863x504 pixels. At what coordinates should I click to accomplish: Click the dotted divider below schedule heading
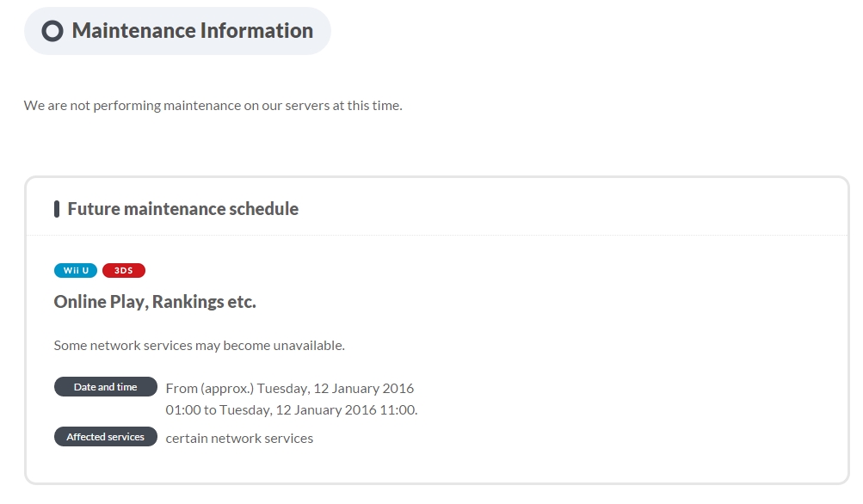pyautogui.click(x=437, y=236)
